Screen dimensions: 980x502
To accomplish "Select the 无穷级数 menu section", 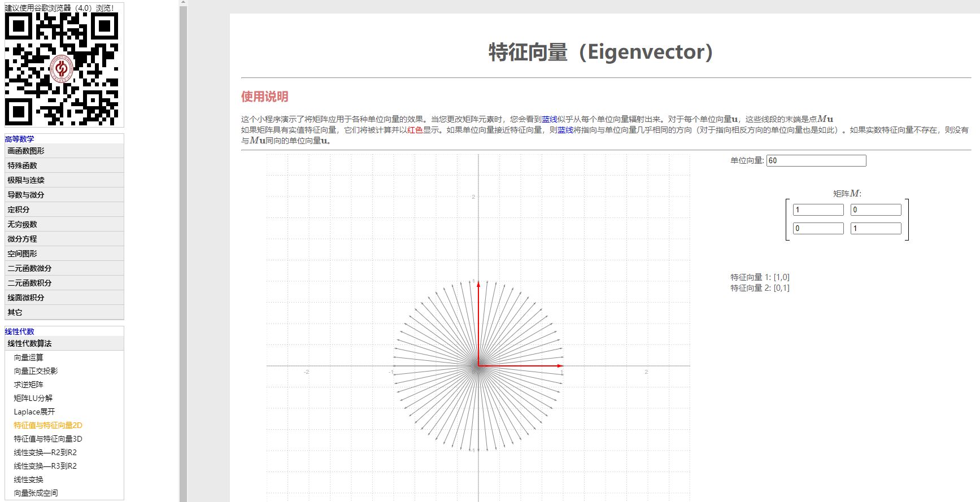I will [x=23, y=224].
